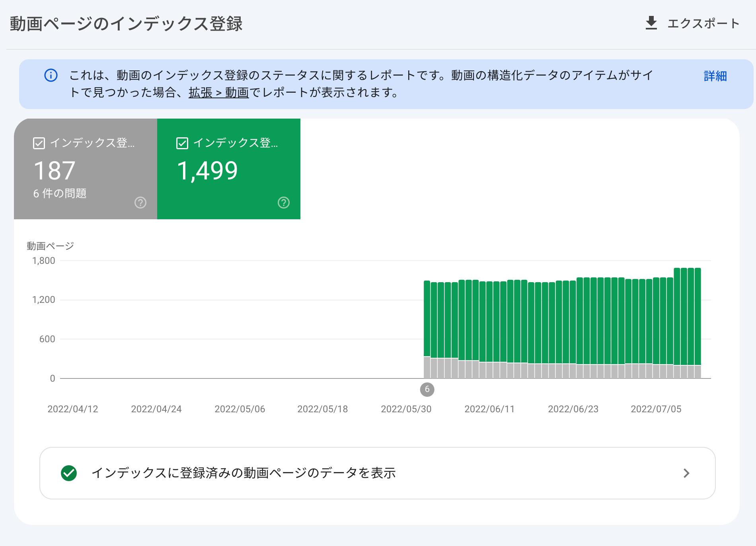Click the last tallest green chart bar
Screen dimensions: 756x546
click(698, 316)
